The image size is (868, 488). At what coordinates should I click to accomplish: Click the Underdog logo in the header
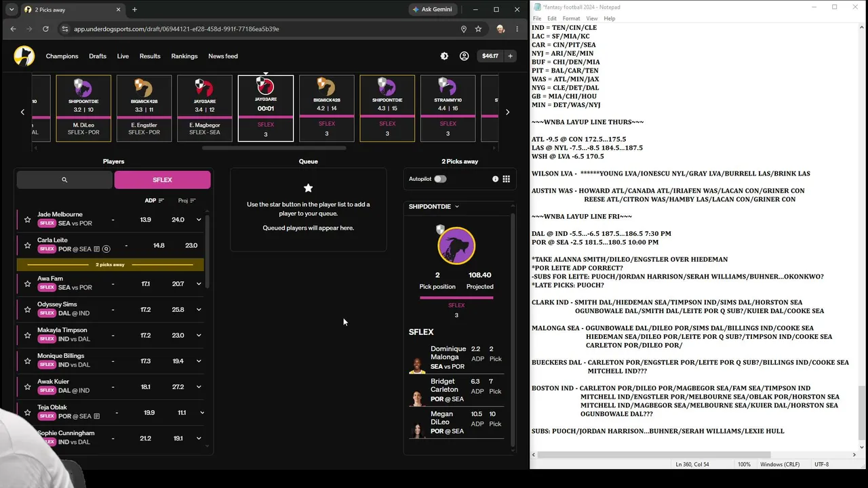24,56
